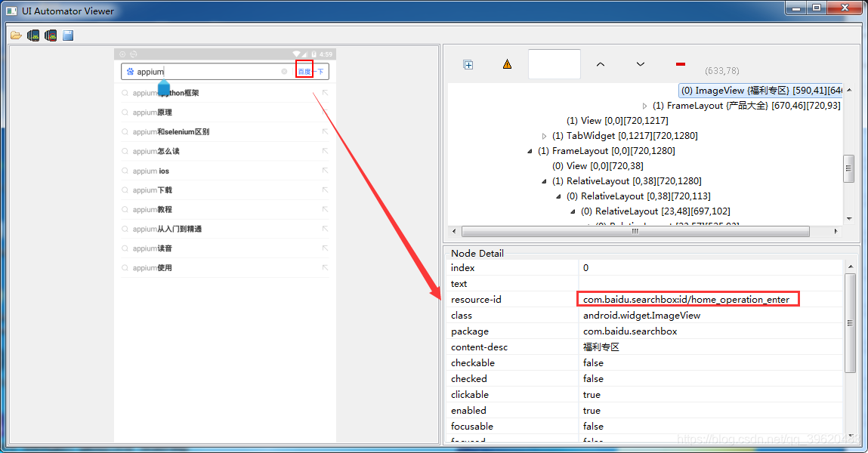Click the 百度一下 search button
Viewport: 868px width, 453px height.
[x=310, y=72]
